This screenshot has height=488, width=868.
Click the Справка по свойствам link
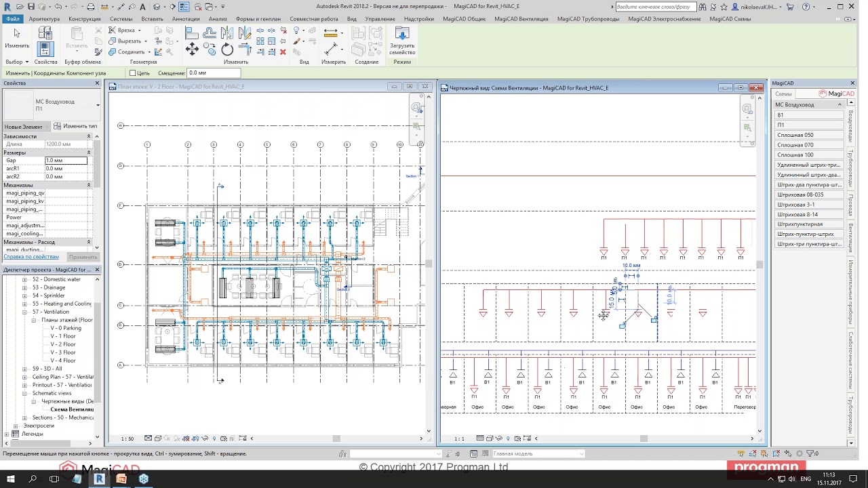(31, 257)
